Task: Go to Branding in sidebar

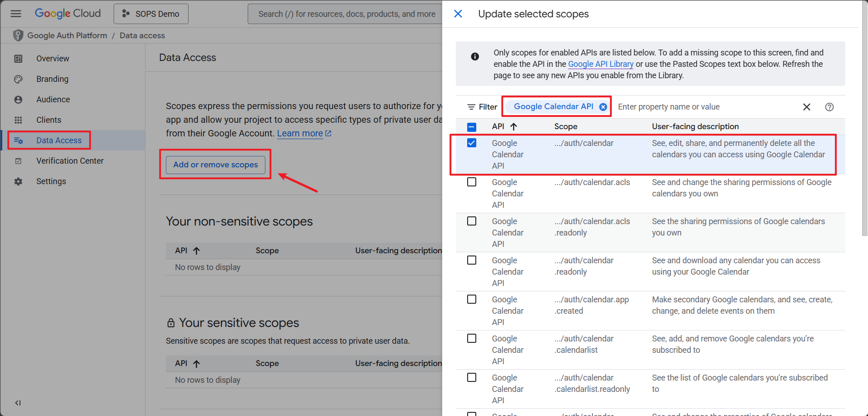Action: point(52,79)
